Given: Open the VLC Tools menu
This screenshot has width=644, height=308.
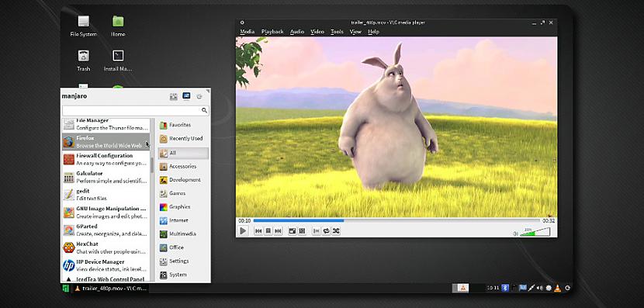Looking at the screenshot, I should pos(337,32).
